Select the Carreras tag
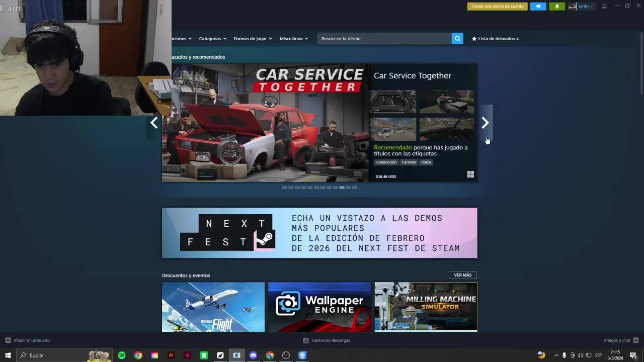This screenshot has height=362, width=644. point(409,162)
